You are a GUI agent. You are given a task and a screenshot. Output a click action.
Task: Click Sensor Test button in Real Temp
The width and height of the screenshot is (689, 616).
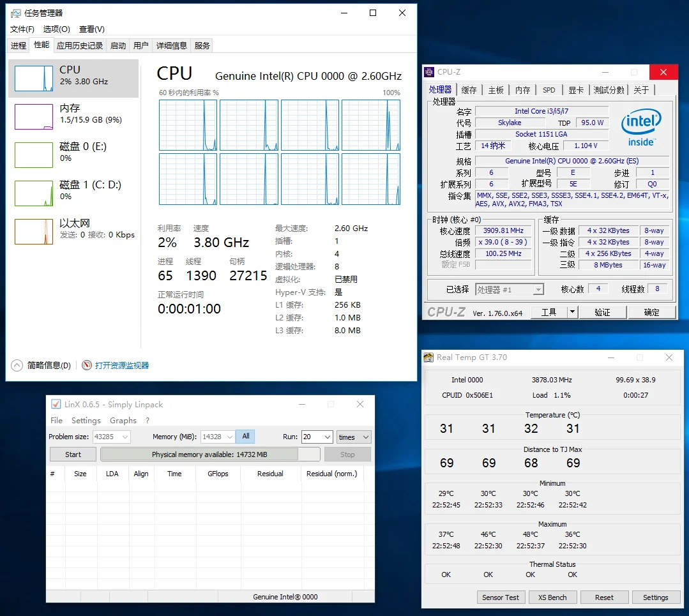501,597
